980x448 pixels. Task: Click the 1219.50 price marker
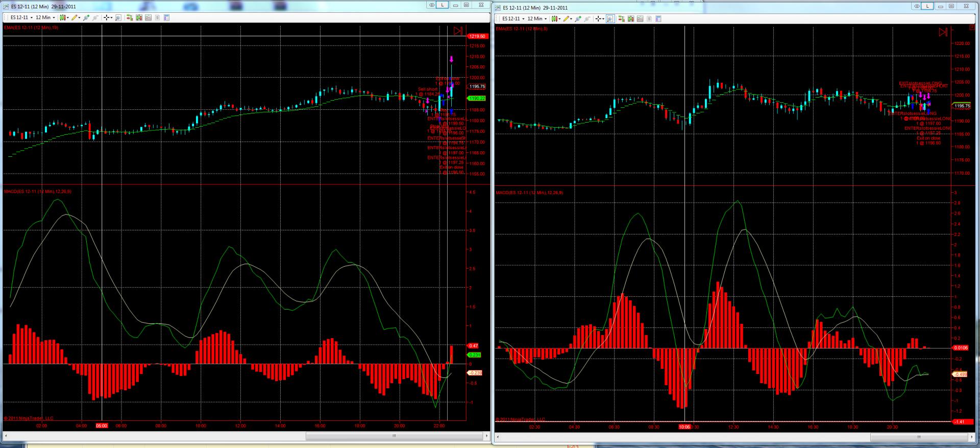[478, 36]
